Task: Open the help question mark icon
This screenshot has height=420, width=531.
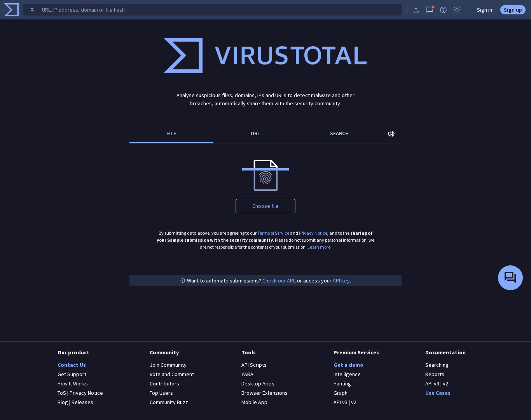Action: (x=443, y=10)
